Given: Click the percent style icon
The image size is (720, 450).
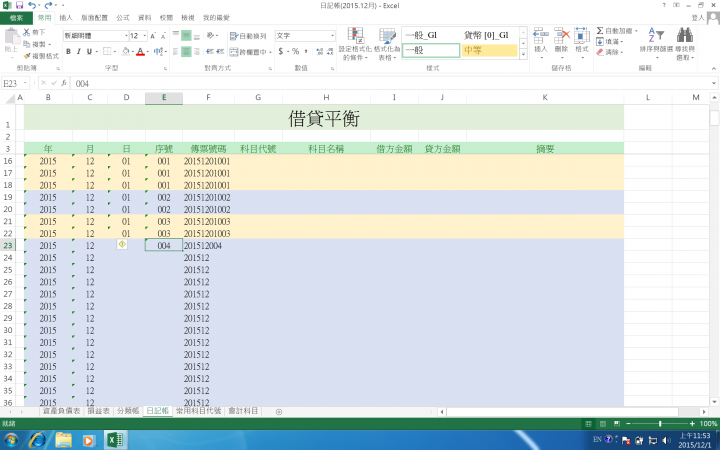Looking at the screenshot, I should (295, 51).
